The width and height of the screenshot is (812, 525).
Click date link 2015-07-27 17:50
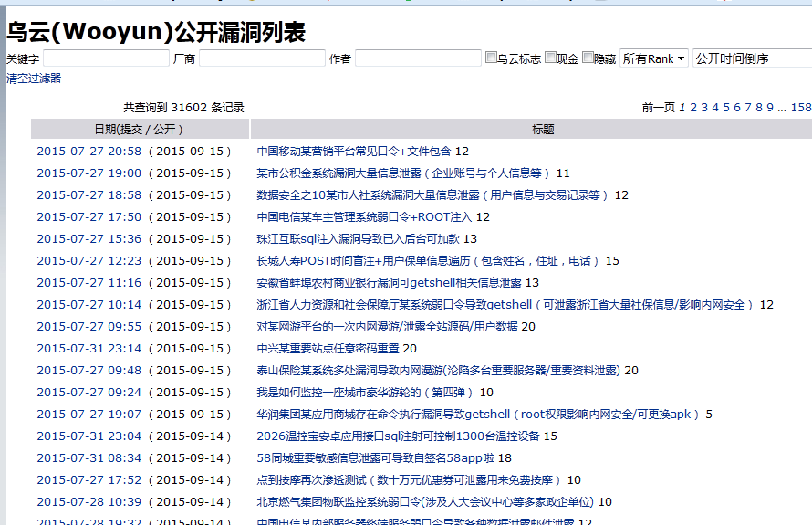[x=89, y=217]
